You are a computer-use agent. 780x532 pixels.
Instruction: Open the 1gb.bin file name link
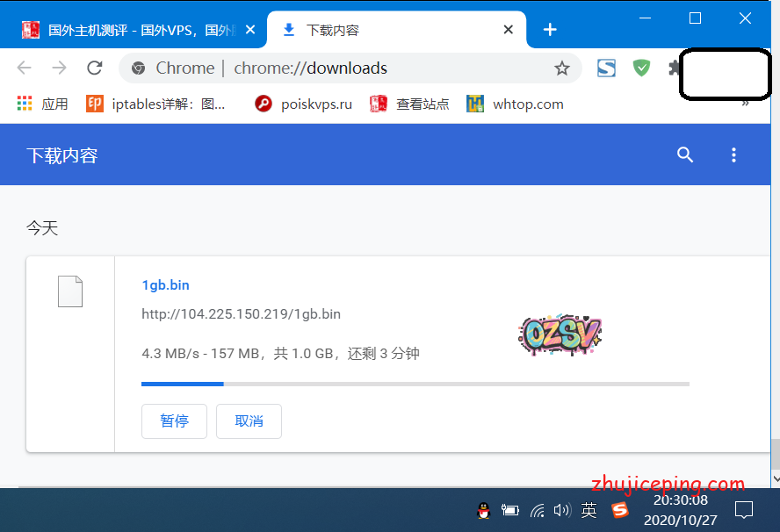coord(165,285)
